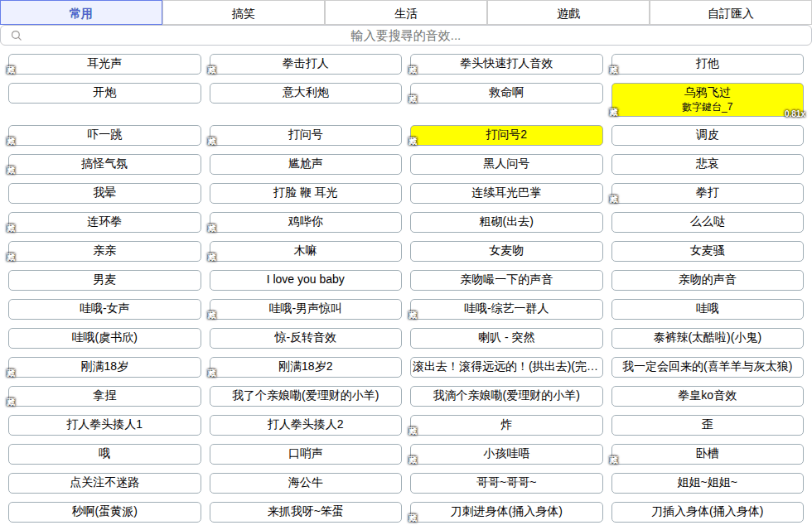
Task: Click the corner badge on the 乌鸦飞过 button
Action: click(614, 113)
